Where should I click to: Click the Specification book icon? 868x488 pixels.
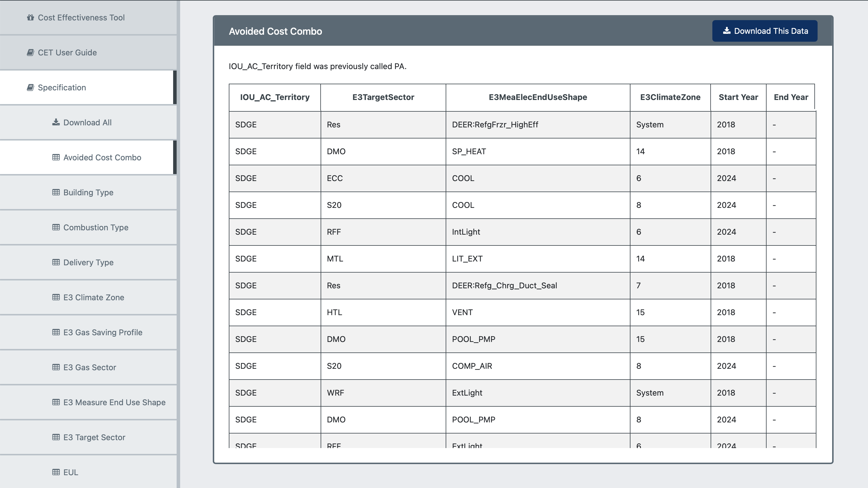[30, 88]
